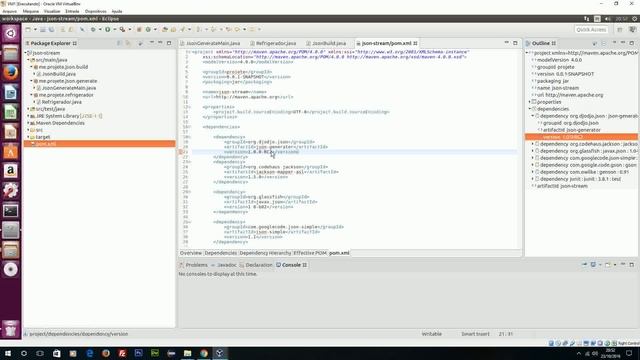This screenshot has height=360, width=640.
Task: Switch to JsonBuild.java editor tab
Action: (x=329, y=43)
